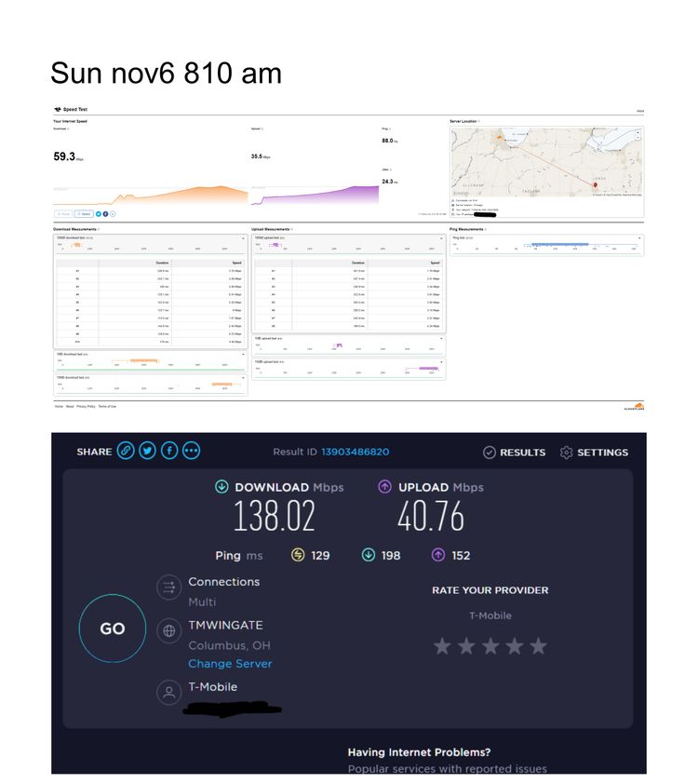The width and height of the screenshot is (698, 784).
Task: Click the Home footer link
Action: click(x=59, y=407)
